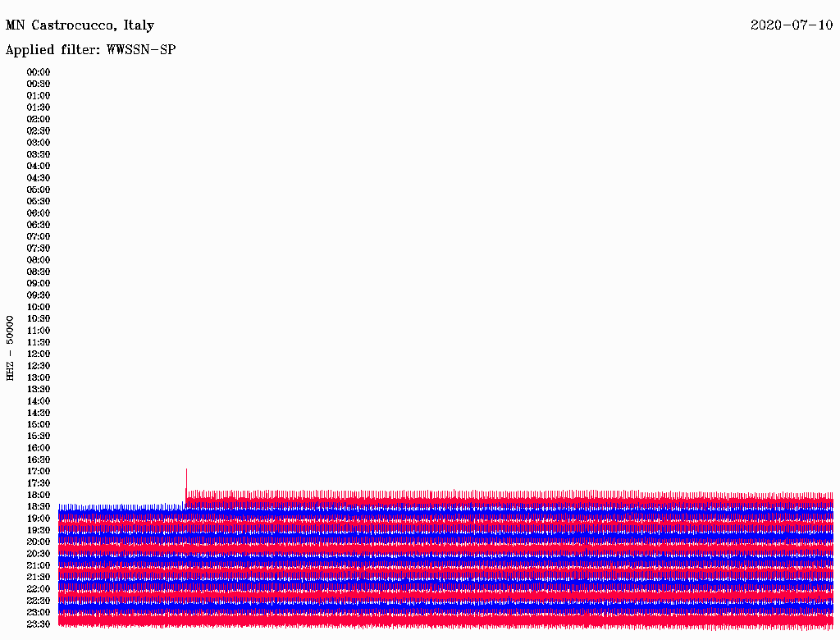Click the 05:00 time label

pyautogui.click(x=39, y=190)
